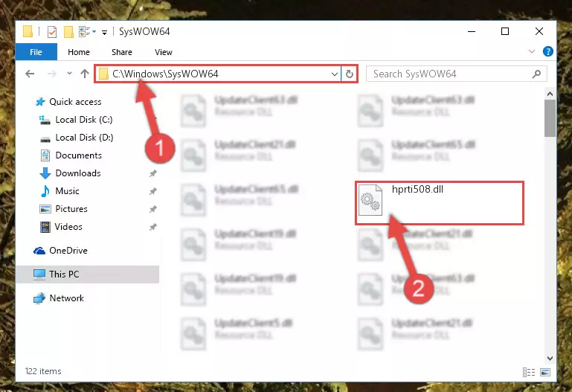Click the 122 items status text
Viewport: 572px width, 392px height.
pyautogui.click(x=43, y=371)
